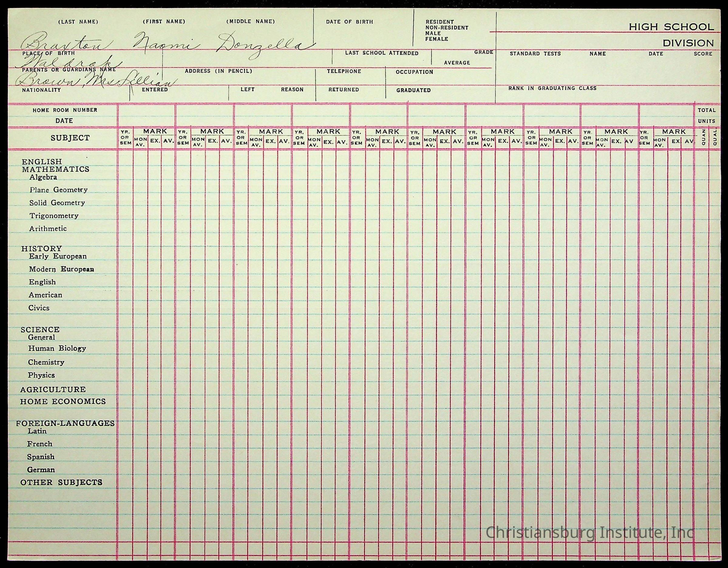
Task: Click the FOREIGN-LANGUAGES section heading
Action: tap(65, 423)
